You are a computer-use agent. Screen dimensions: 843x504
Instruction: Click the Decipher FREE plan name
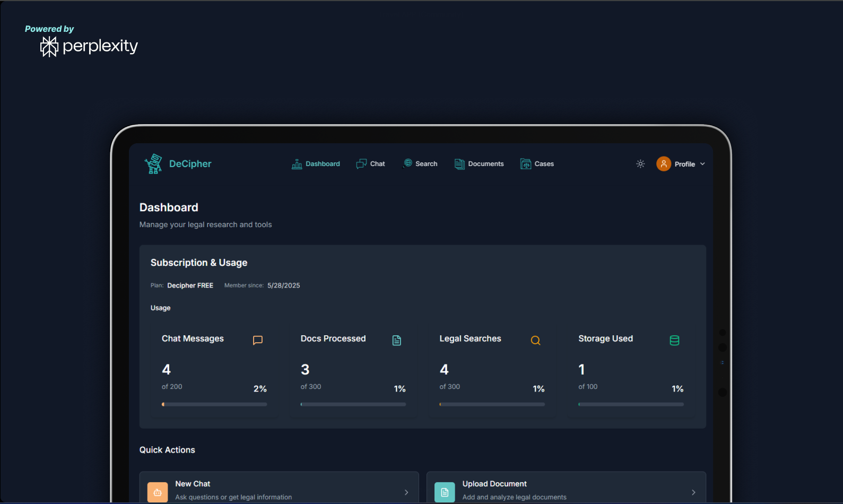[190, 285]
